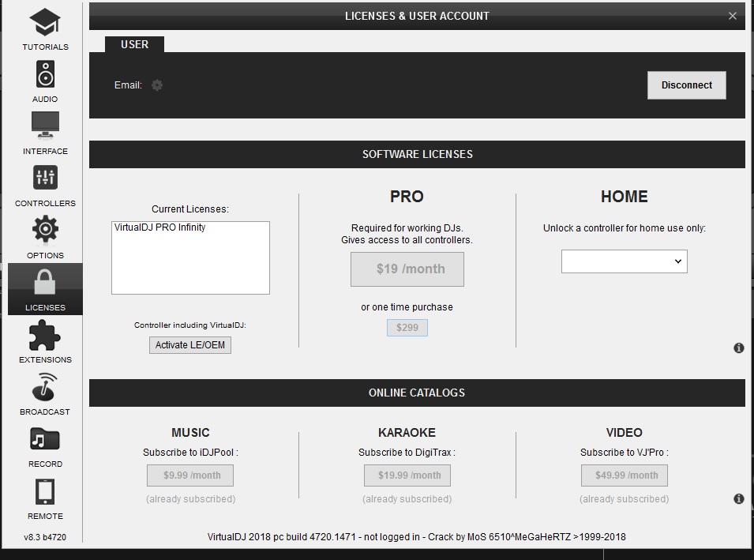Click "Subscribe to VJ'Pro :" text

tap(625, 453)
